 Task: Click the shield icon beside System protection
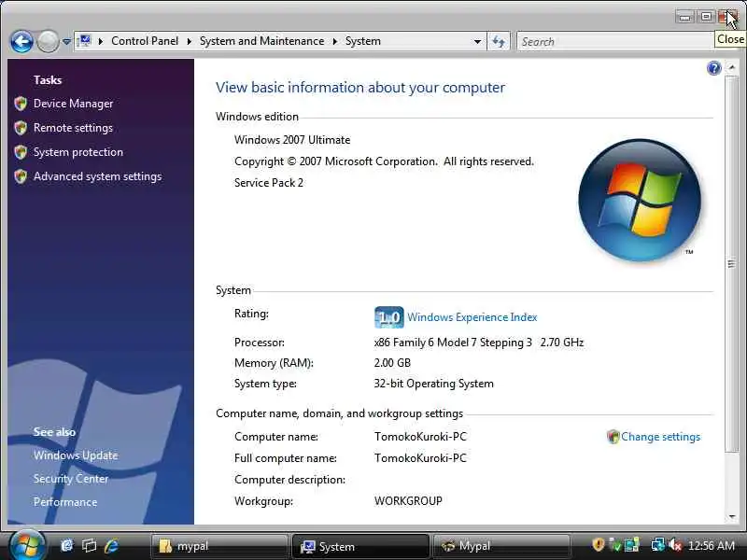pos(21,152)
